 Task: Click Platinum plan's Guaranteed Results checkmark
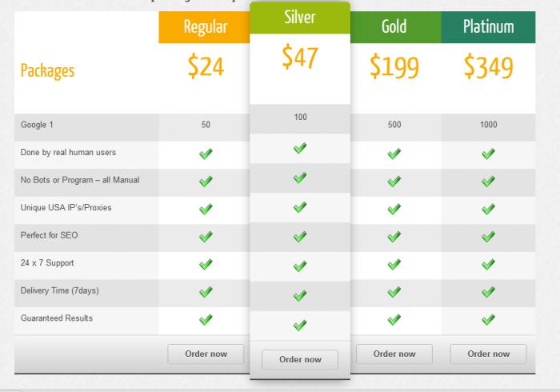tap(488, 319)
